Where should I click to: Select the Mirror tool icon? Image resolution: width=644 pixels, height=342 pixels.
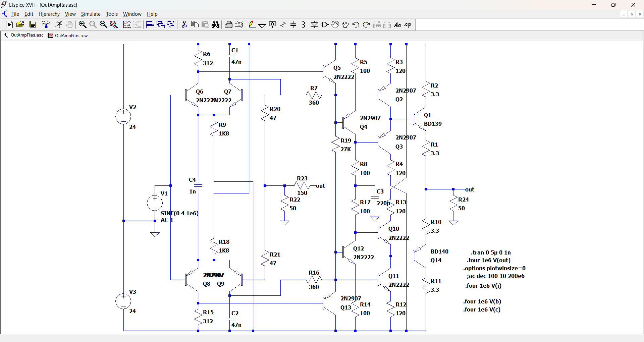tap(387, 24)
